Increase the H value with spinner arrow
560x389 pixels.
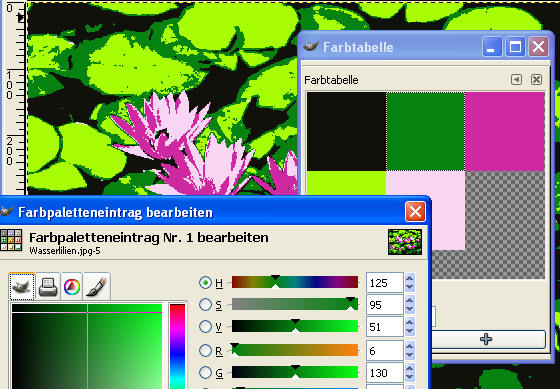tap(410, 278)
